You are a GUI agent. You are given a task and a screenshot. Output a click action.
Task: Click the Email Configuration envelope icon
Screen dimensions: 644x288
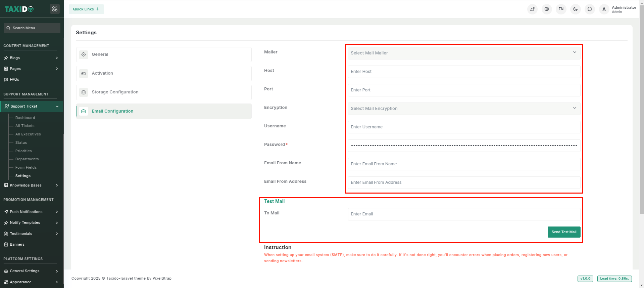click(x=84, y=111)
